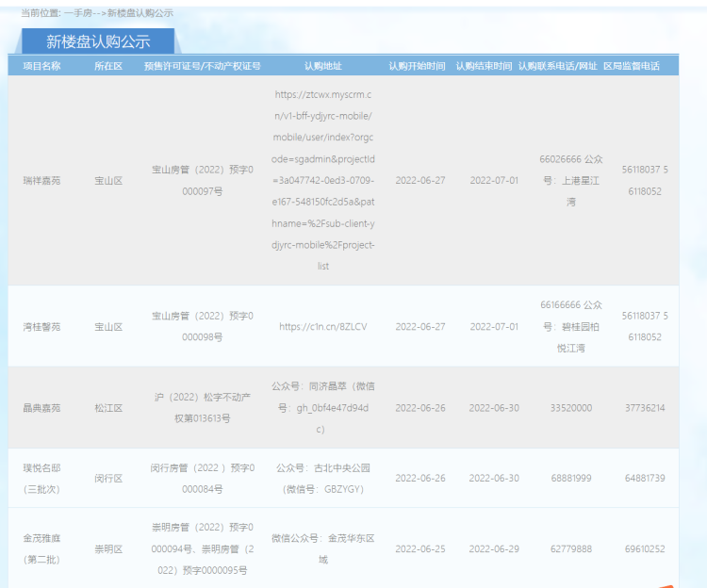707x588 pixels.
Task: Click the 松江区 district cell
Action: (108, 408)
